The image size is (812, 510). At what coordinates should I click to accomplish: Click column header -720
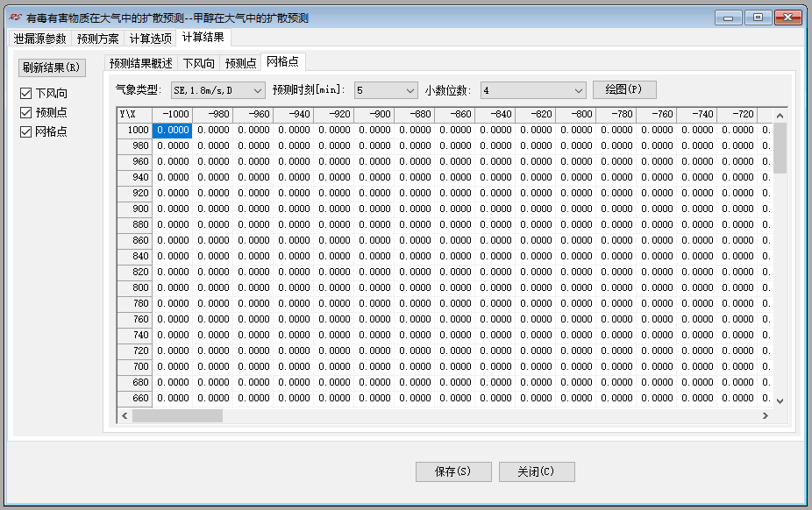(x=737, y=114)
